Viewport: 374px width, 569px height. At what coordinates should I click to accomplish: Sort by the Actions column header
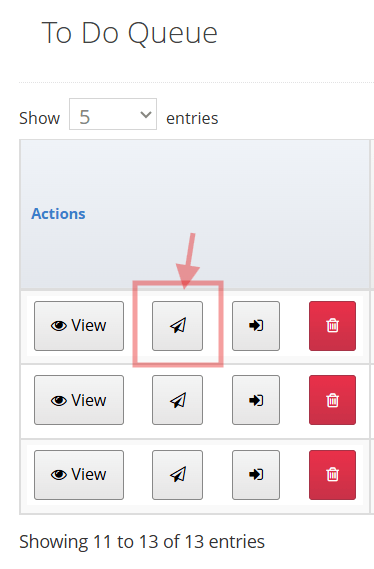58,214
